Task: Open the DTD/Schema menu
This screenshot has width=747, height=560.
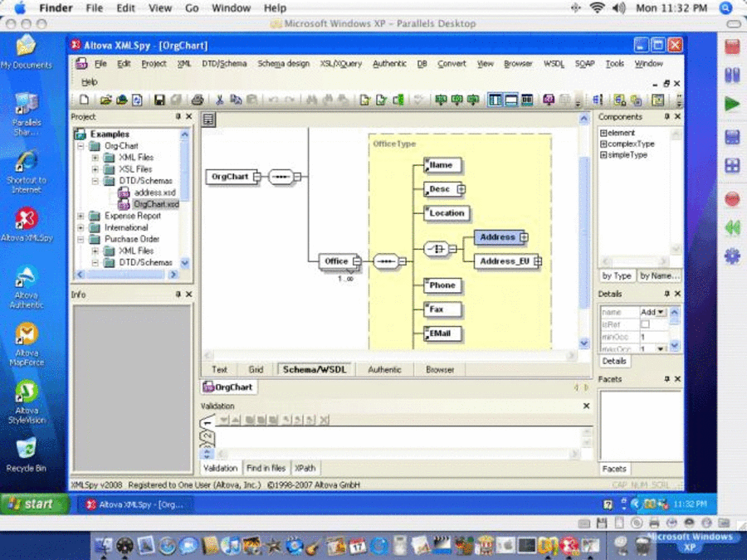Action: [x=224, y=63]
